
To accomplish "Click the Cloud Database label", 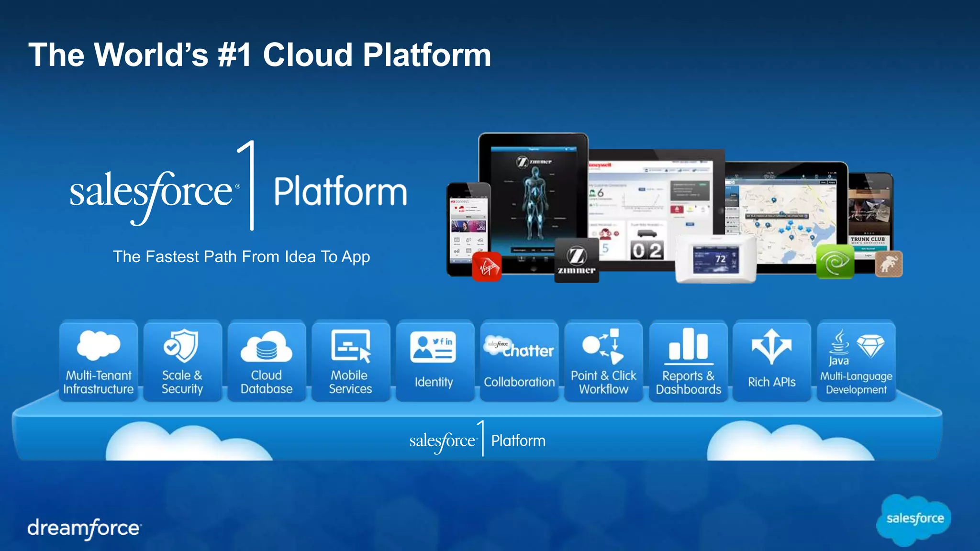I will (x=267, y=382).
